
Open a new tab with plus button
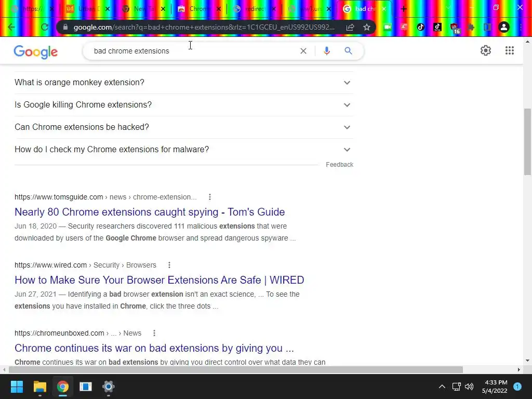coord(404,9)
